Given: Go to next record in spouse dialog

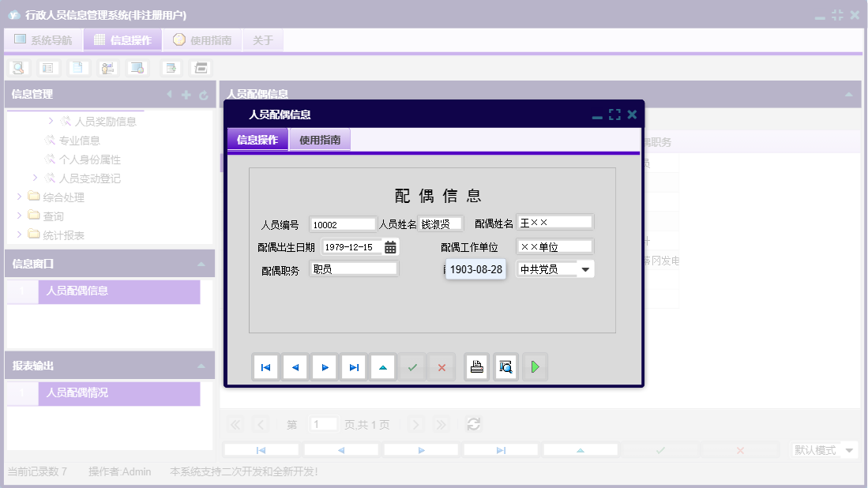Looking at the screenshot, I should point(324,367).
